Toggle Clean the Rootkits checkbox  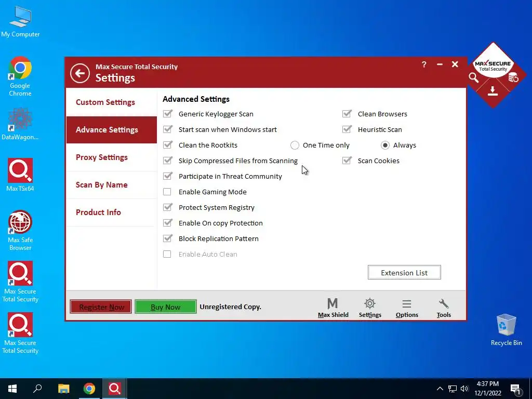click(167, 145)
